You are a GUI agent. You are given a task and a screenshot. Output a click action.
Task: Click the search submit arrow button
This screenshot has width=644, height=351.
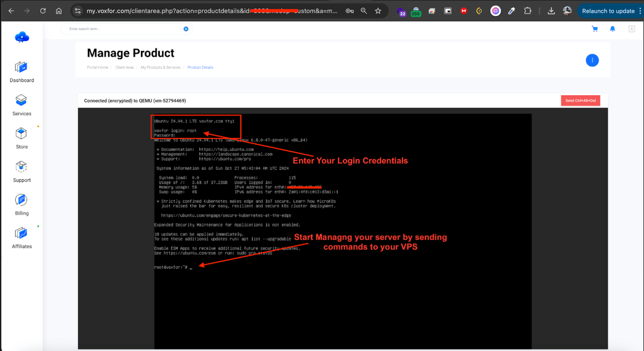click(x=186, y=29)
